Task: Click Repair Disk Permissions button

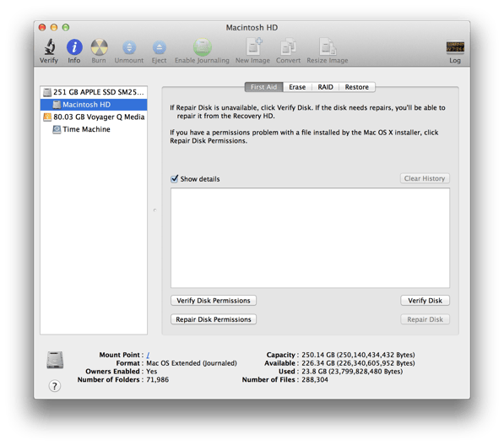Action: (x=214, y=319)
